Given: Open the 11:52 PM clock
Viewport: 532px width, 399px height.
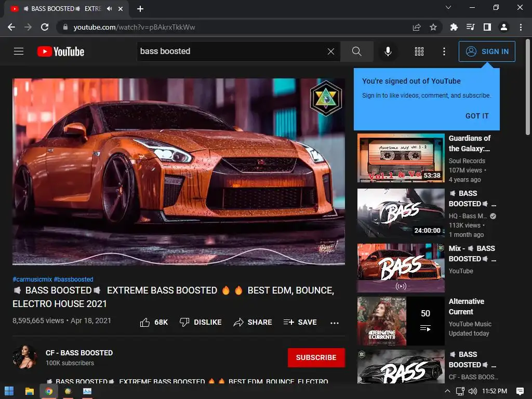Looking at the screenshot, I should pos(495,391).
